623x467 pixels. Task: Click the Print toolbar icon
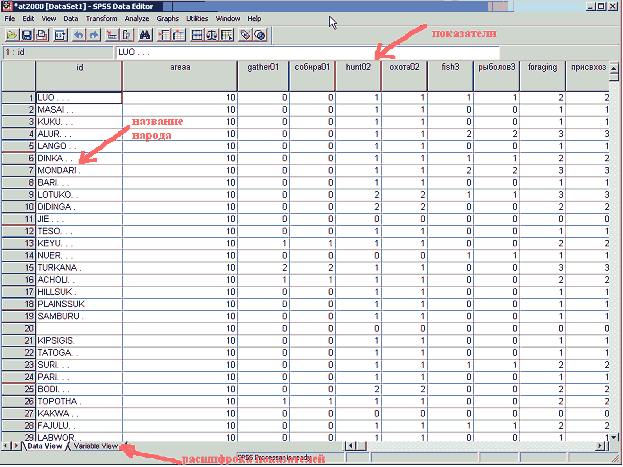(x=42, y=34)
